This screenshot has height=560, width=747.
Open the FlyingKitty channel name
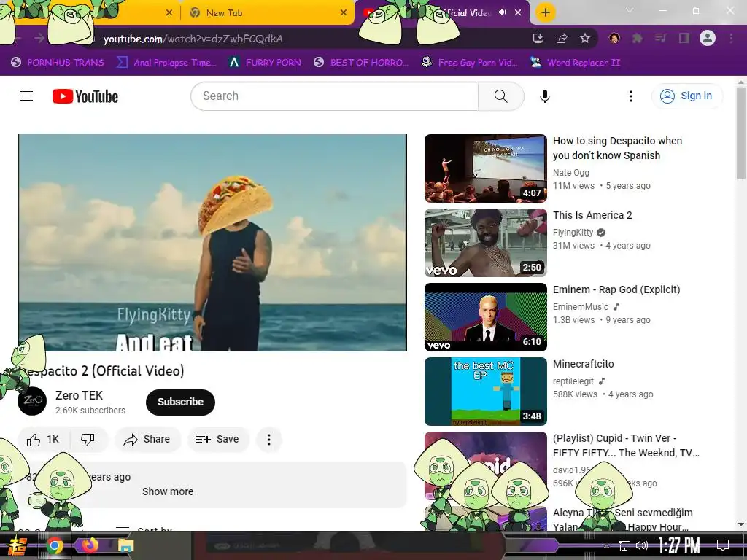point(573,233)
